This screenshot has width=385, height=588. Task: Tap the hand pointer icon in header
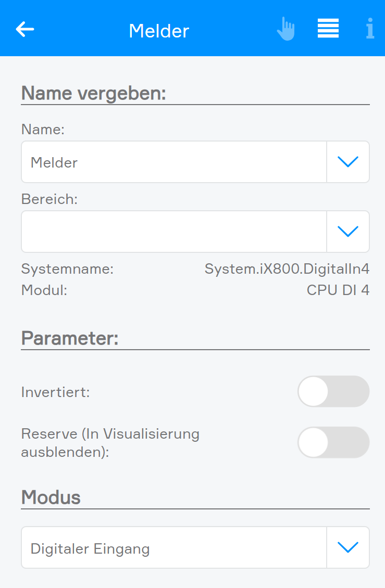[x=286, y=29]
